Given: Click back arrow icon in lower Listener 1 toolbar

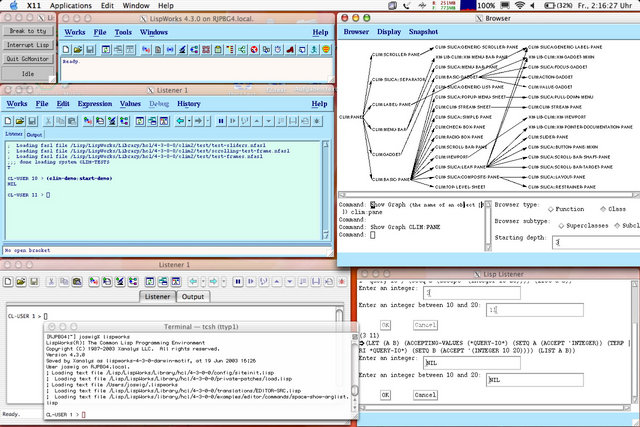Looking at the screenshot, I should tap(193, 281).
